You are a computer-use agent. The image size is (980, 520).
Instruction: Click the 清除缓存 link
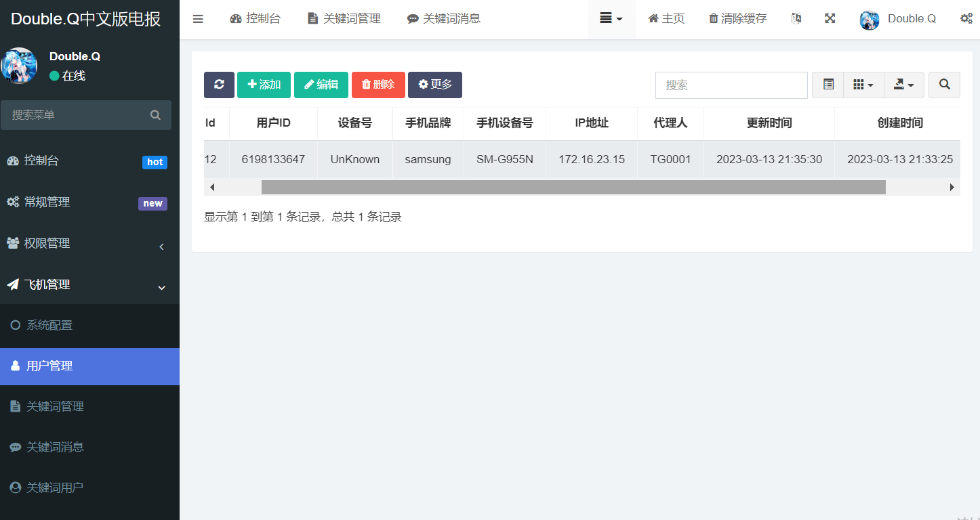[737, 19]
